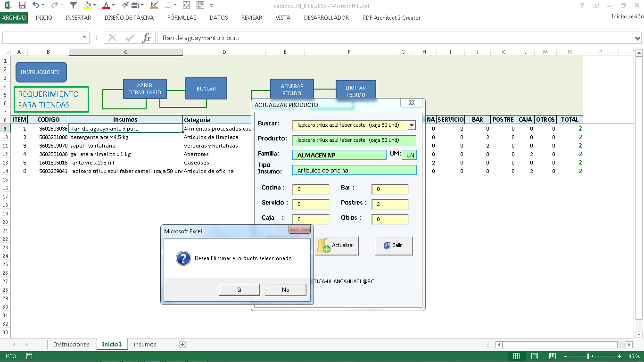Open the Buscar dropdown listing lapicero trilux
The image size is (644, 362).
pyautogui.click(x=412, y=125)
